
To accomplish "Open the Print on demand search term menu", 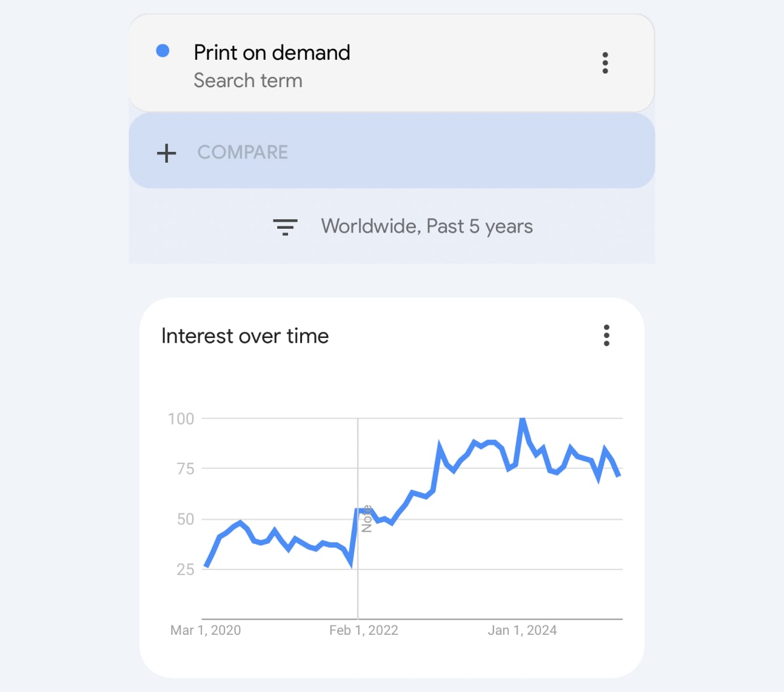I will coord(605,62).
